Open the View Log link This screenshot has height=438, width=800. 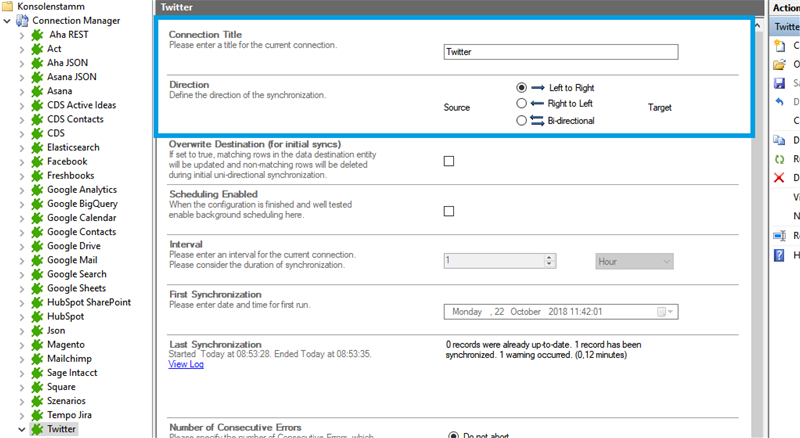pyautogui.click(x=186, y=364)
